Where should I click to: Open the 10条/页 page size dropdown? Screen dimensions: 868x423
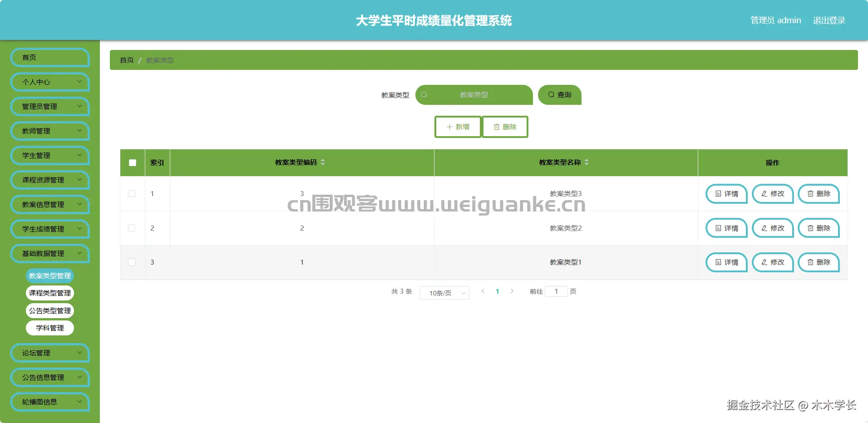coord(444,293)
